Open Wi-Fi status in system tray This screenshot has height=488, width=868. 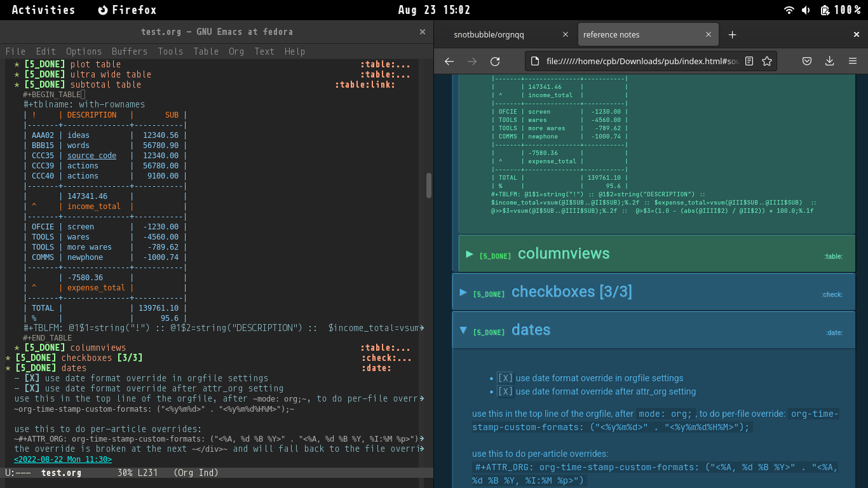pyautogui.click(x=789, y=10)
